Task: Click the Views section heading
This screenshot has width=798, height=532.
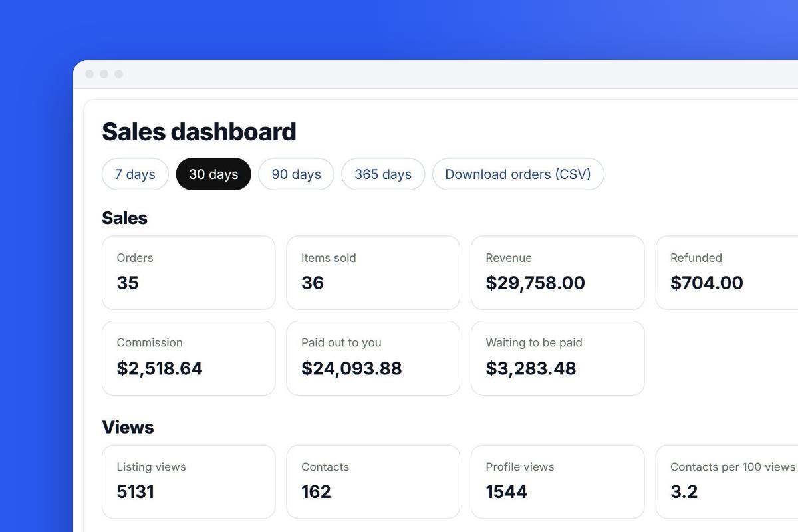Action: pyautogui.click(x=128, y=427)
